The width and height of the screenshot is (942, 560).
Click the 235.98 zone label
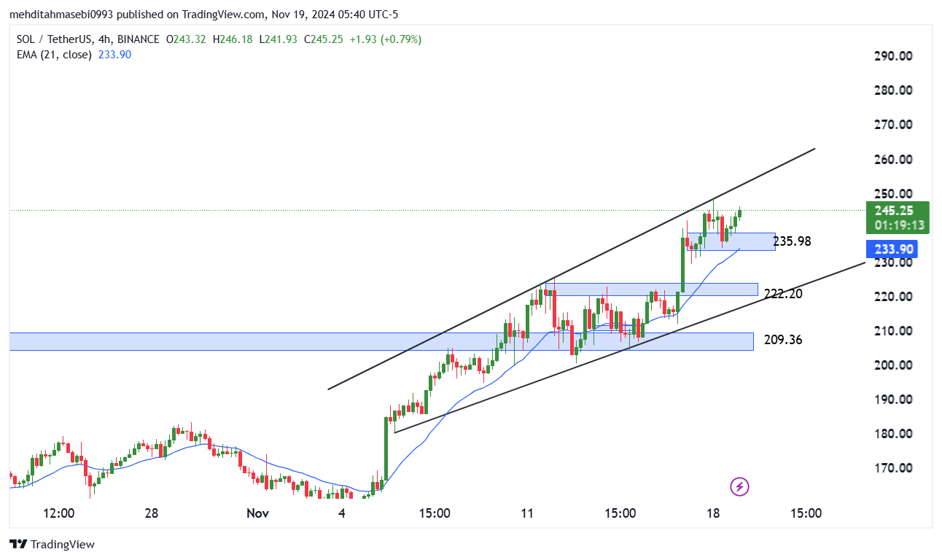click(792, 241)
